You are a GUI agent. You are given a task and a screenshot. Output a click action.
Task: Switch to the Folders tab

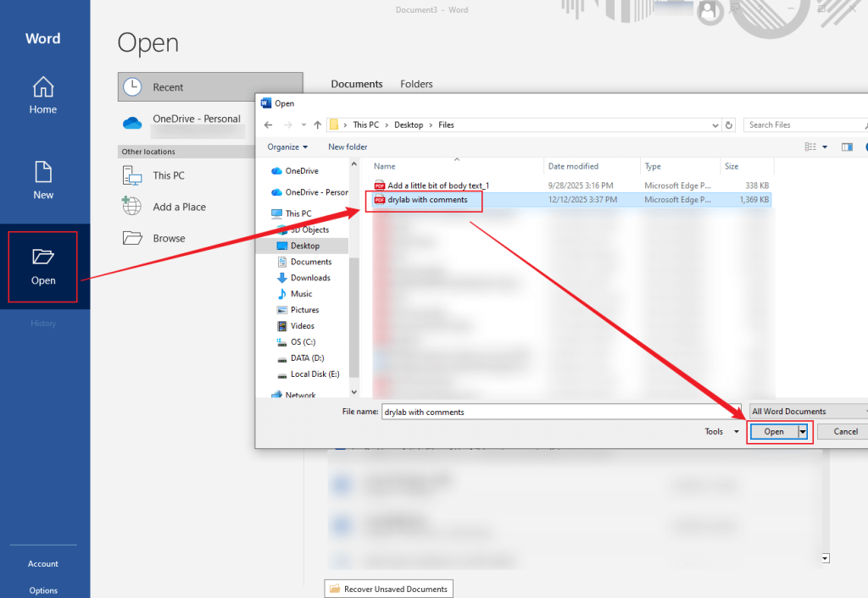pos(415,84)
